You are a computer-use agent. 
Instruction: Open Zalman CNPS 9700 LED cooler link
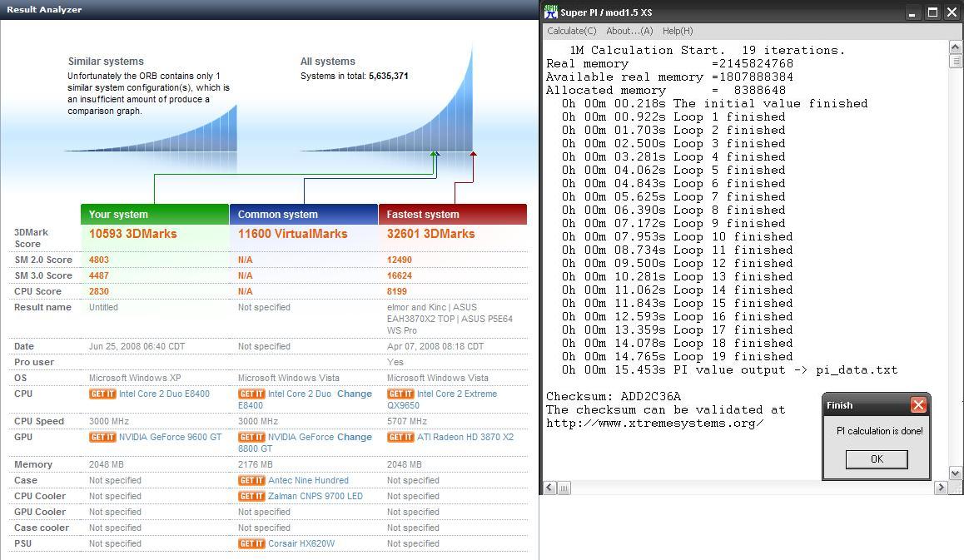pos(316,496)
